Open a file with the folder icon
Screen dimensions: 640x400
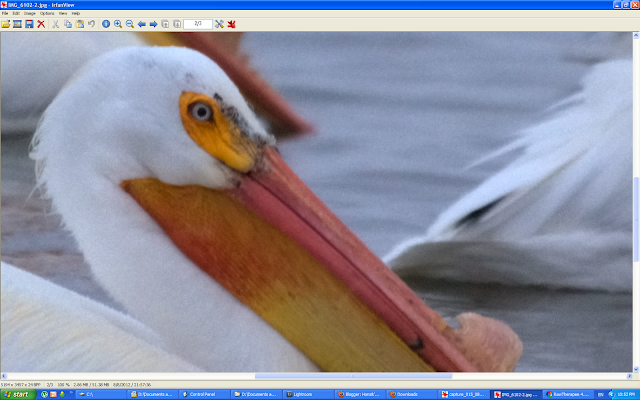(6, 24)
